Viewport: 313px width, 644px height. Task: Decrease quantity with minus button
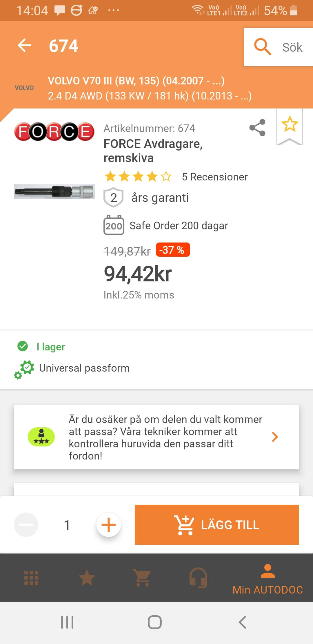click(26, 525)
